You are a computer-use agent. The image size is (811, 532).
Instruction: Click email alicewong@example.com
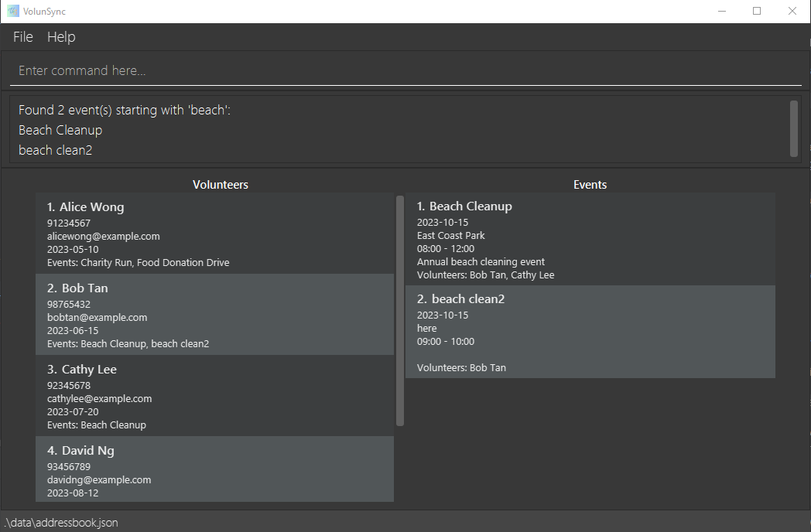pos(104,237)
